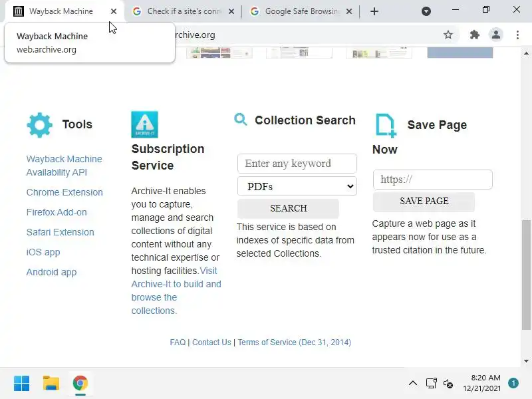Click the blue-gray thumbnail at top right
532x399 pixels.
click(x=460, y=53)
